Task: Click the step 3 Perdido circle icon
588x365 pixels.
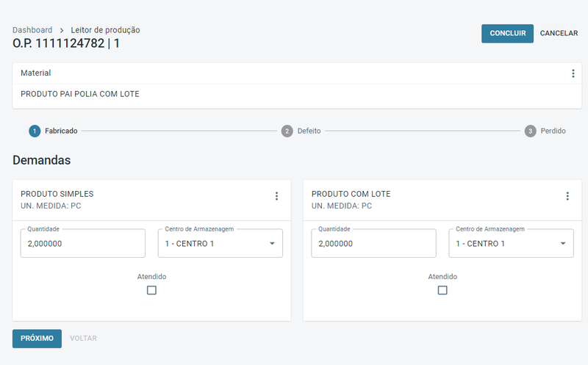Action: (x=530, y=131)
